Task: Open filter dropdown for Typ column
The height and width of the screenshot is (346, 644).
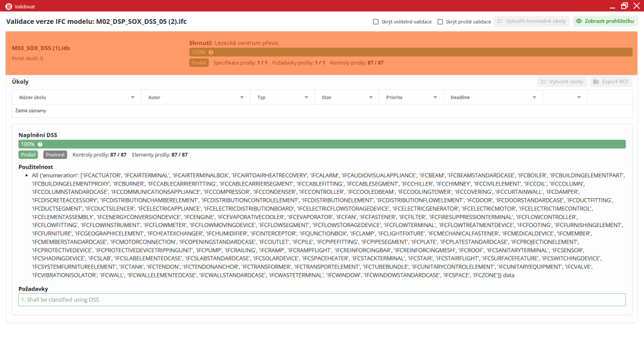Action: [306, 98]
